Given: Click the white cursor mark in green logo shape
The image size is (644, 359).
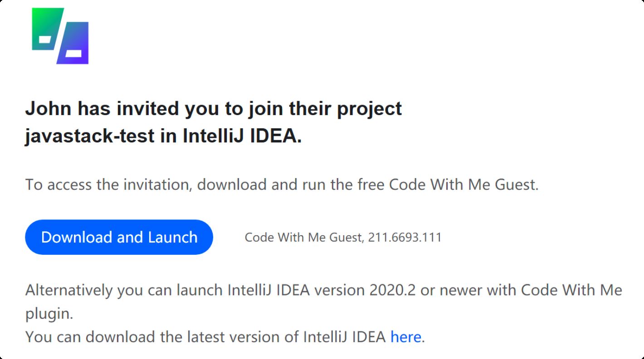Looking at the screenshot, I should (45, 39).
